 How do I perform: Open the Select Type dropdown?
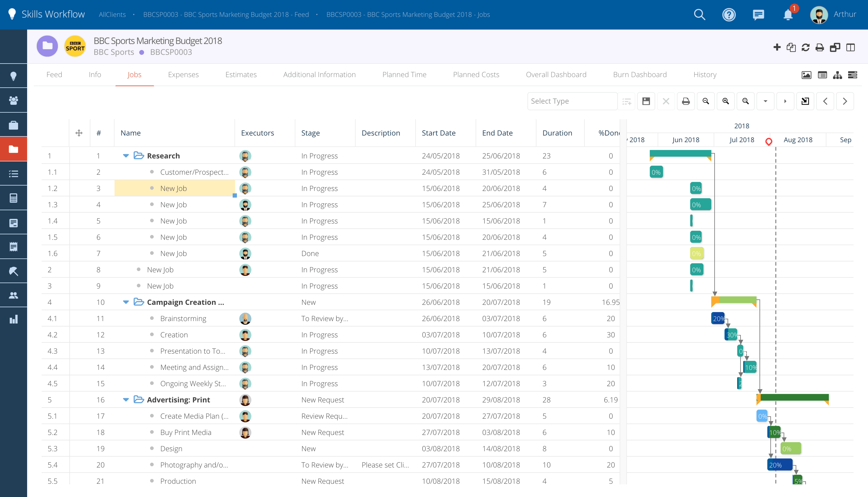[572, 101]
